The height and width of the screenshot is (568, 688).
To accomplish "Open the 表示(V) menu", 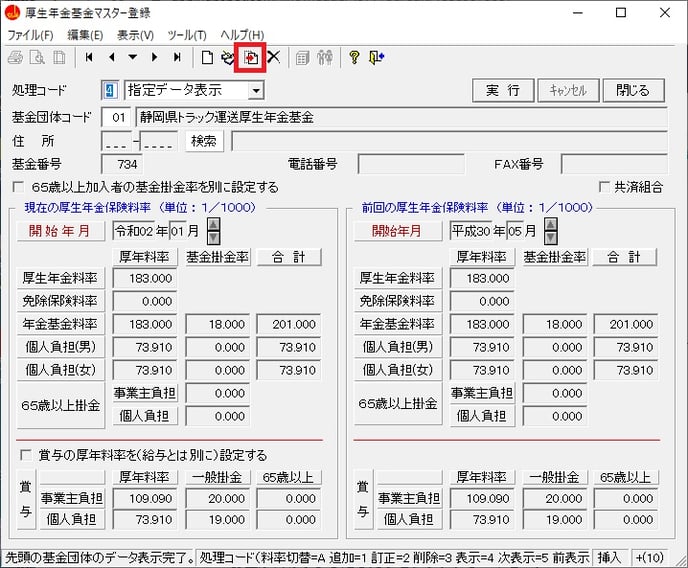I will coord(135,35).
